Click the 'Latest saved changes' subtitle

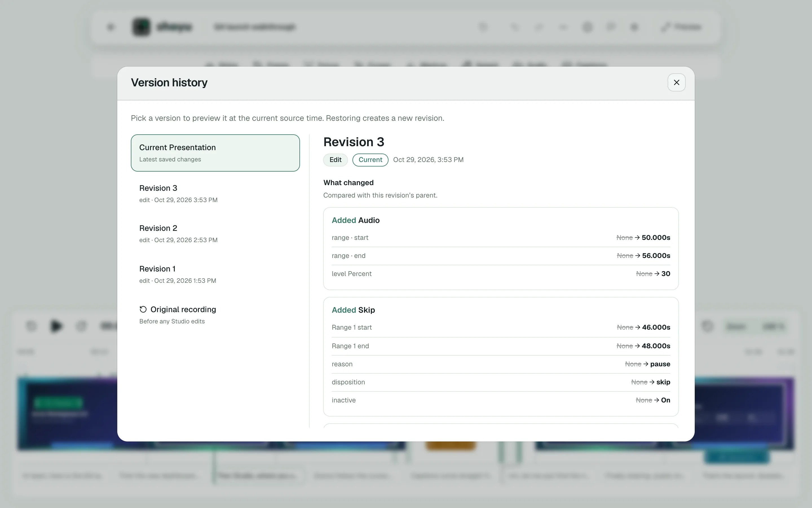[170, 159]
